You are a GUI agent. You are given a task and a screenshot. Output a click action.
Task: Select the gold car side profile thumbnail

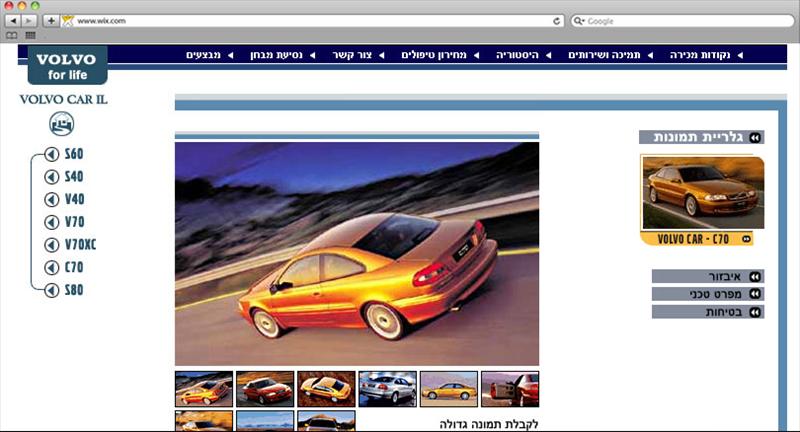tap(448, 389)
